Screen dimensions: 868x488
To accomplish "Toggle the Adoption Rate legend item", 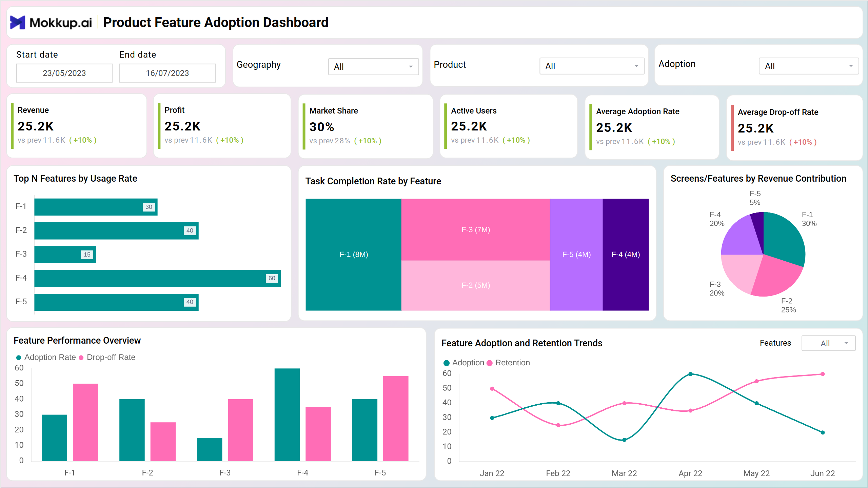I will pos(46,357).
